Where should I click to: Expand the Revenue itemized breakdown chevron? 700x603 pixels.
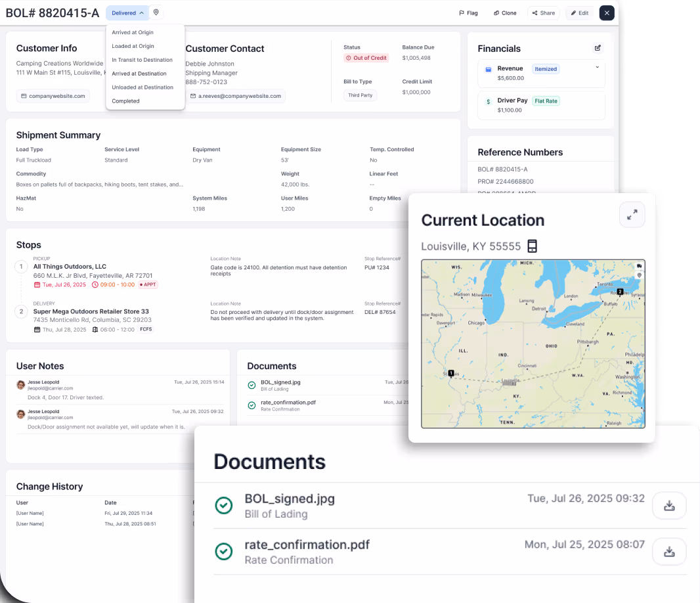point(597,67)
